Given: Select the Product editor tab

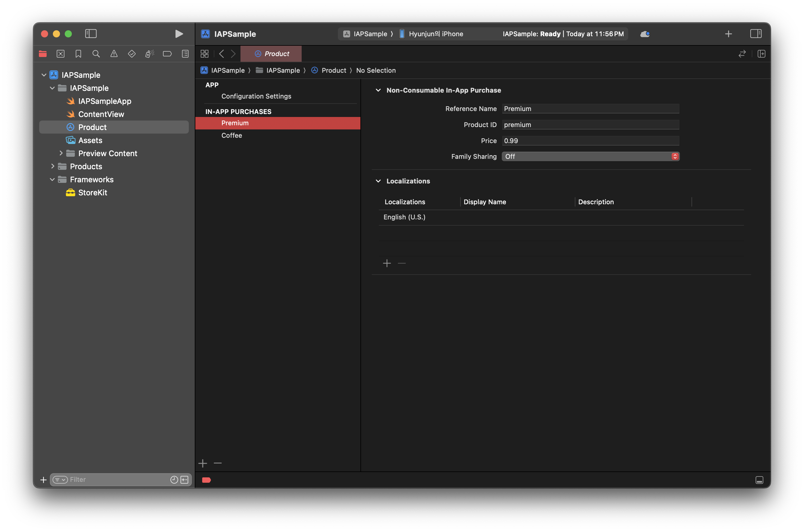Looking at the screenshot, I should pyautogui.click(x=271, y=54).
